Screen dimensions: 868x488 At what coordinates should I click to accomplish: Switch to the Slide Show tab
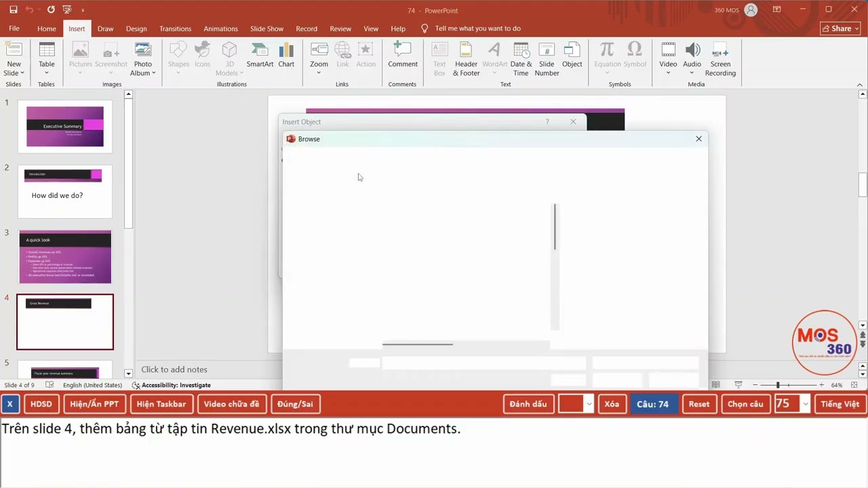267,28
